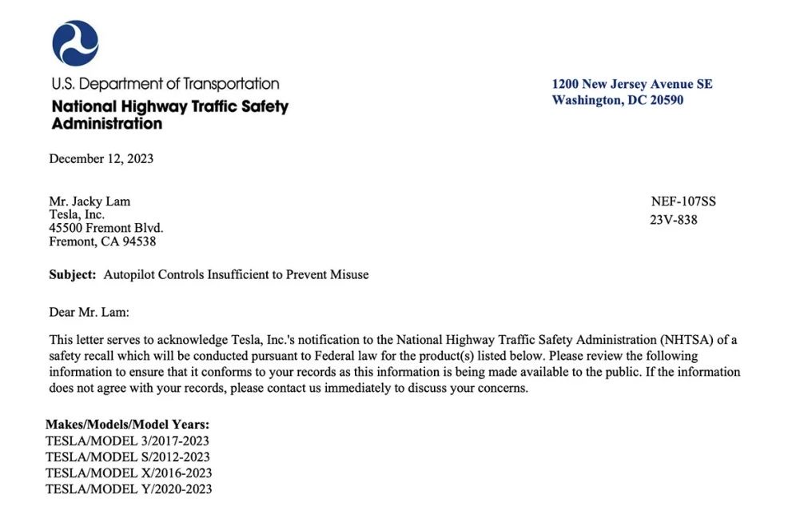
Task: Click the Dear Mr. Lam salutation
Action: 89,312
